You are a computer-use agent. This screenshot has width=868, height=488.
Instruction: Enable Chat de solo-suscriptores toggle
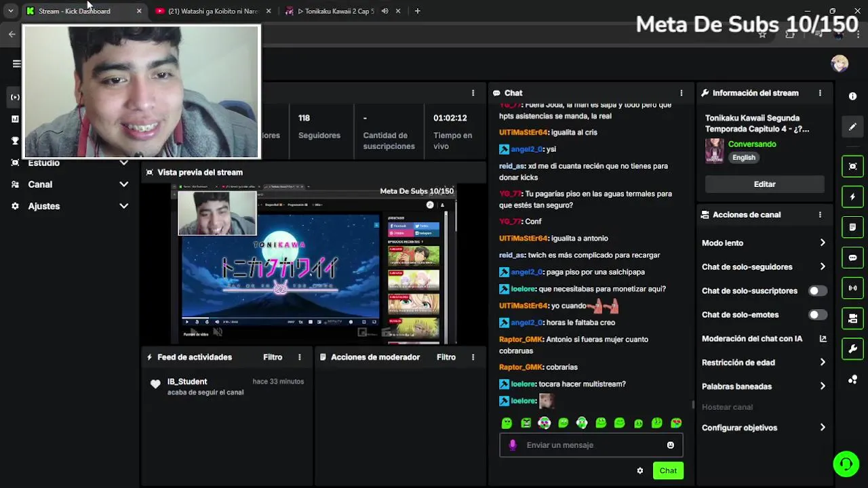(817, 291)
